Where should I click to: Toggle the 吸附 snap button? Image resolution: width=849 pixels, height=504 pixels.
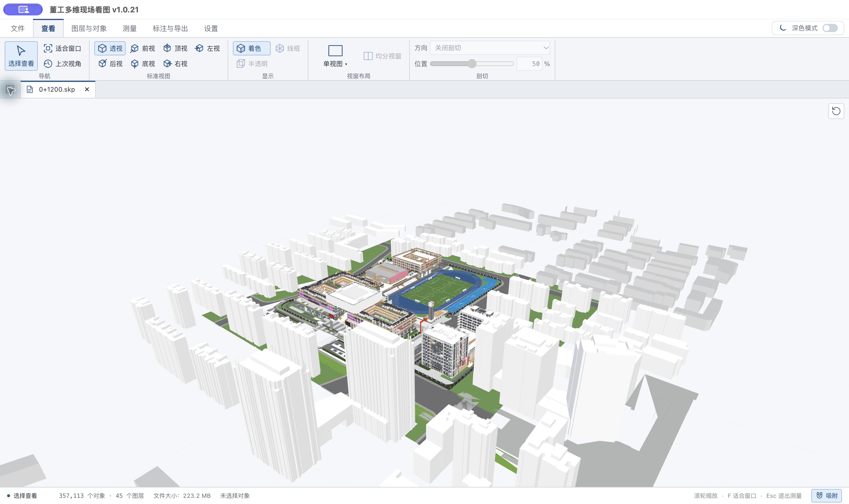(x=827, y=495)
